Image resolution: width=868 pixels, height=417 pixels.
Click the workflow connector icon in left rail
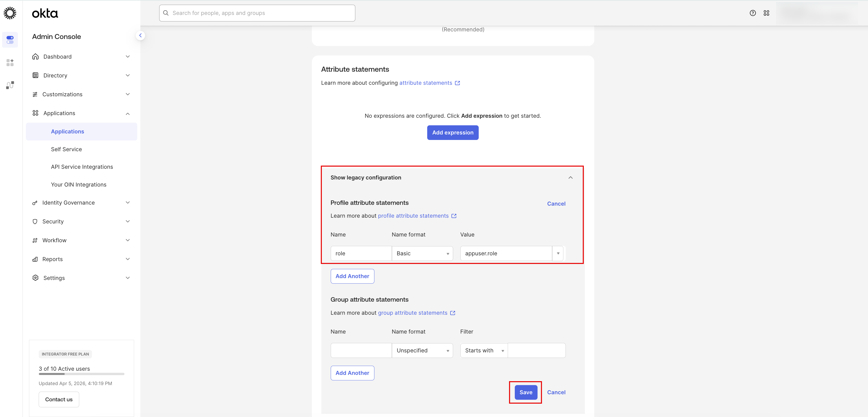coord(10,85)
